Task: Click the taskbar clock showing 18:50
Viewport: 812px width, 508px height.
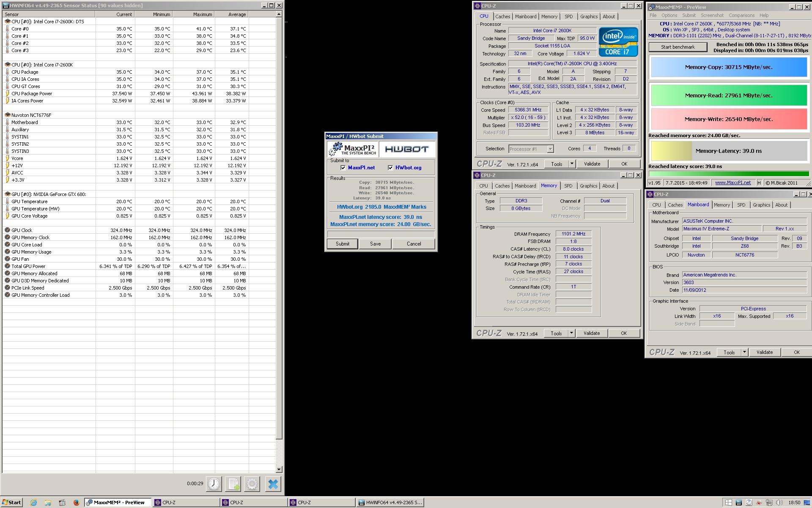Action: click(x=794, y=502)
